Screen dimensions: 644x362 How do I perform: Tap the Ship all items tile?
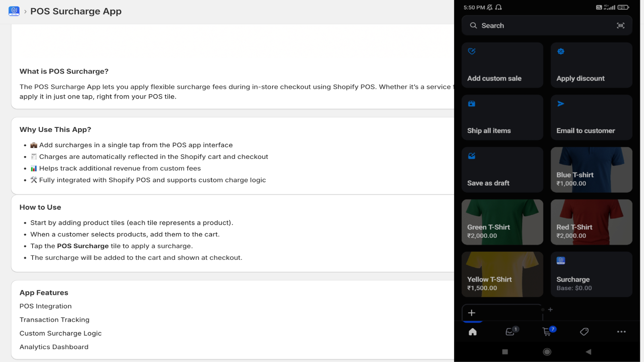click(502, 117)
